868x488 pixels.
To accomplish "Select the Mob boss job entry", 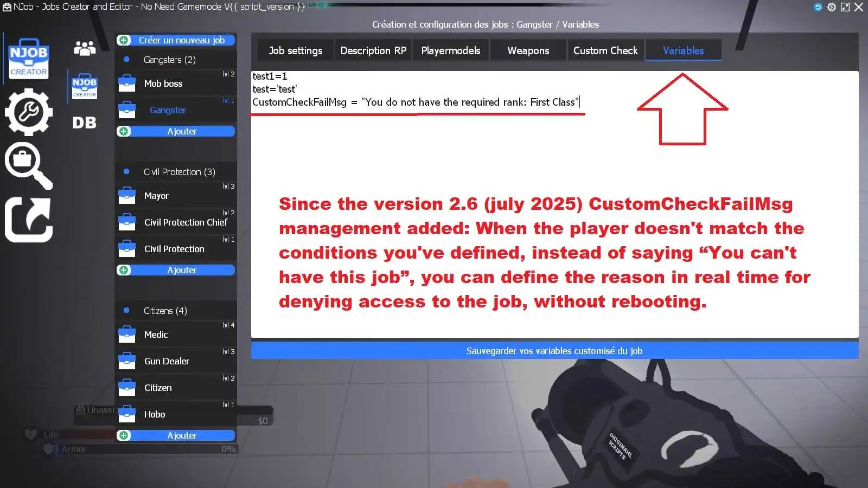I will 163,83.
